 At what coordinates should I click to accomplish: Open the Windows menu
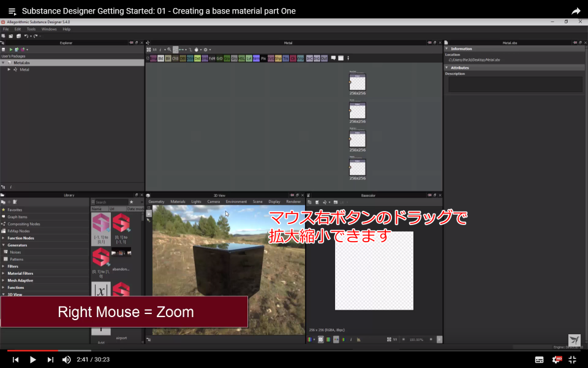pos(49,29)
